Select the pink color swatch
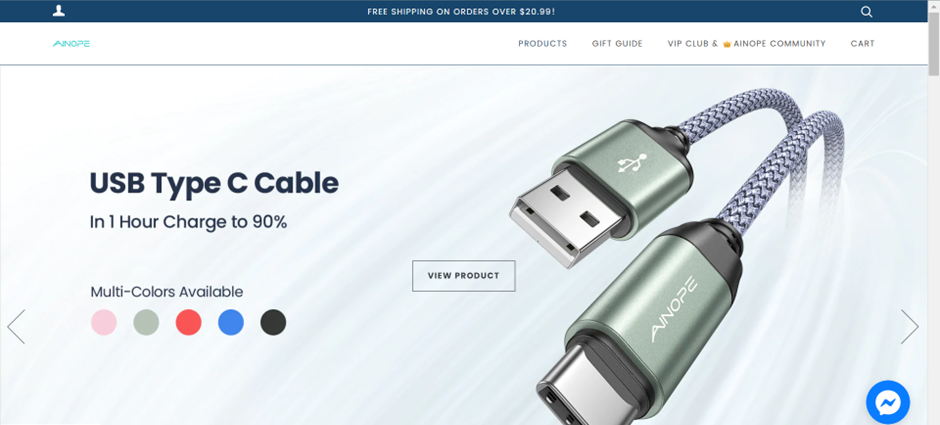The width and height of the screenshot is (940, 425). point(104,322)
